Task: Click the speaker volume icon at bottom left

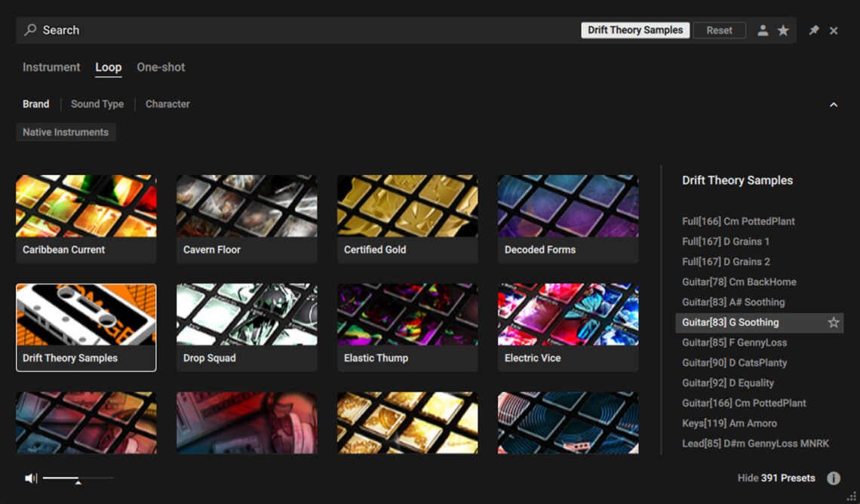Action: point(30,478)
